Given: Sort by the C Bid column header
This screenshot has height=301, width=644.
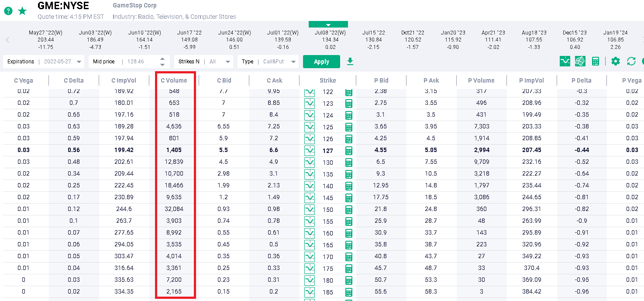Looking at the screenshot, I should click(224, 80).
